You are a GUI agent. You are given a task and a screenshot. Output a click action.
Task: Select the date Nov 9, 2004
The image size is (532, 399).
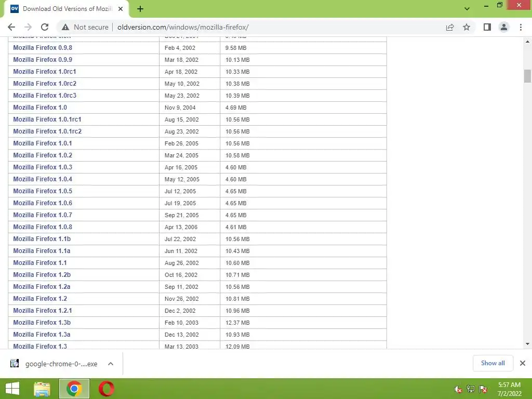180,108
